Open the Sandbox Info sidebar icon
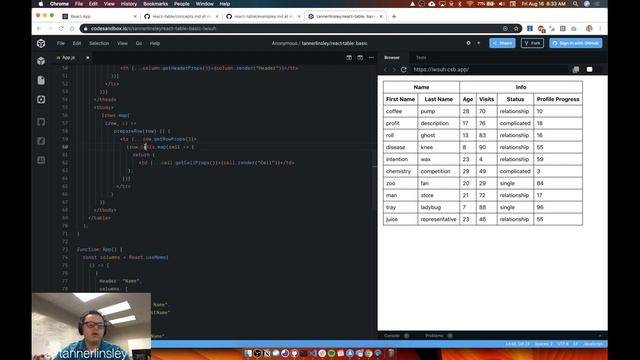The image size is (640, 360). point(41,61)
